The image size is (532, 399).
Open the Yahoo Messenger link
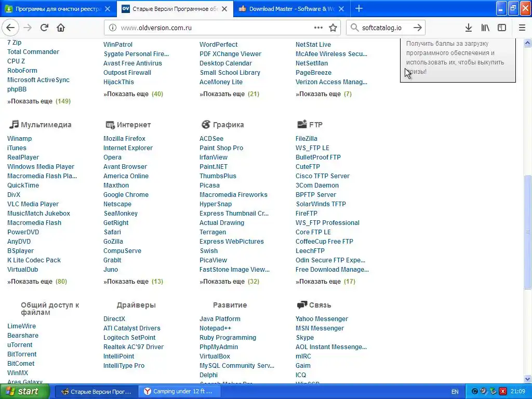click(x=322, y=319)
